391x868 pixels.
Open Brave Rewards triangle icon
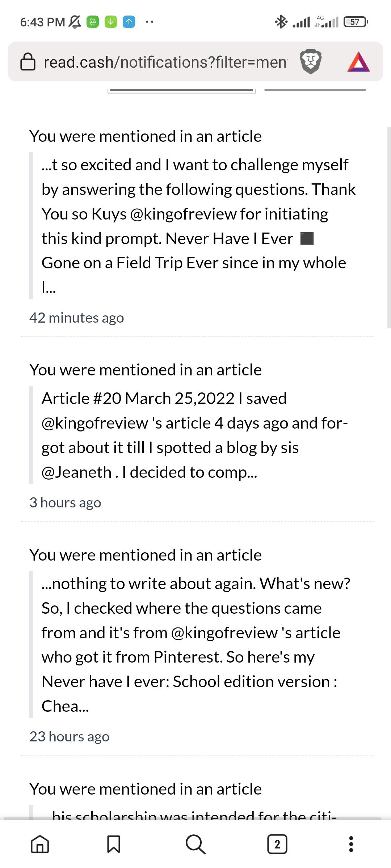[x=358, y=61]
